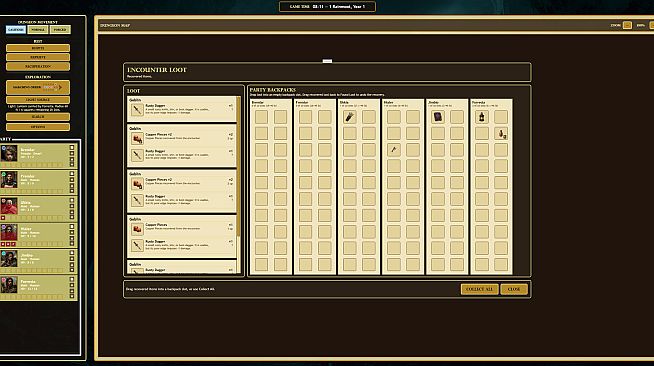Click the Rusty Dagger icon in the first Goblin loot group

click(137, 110)
